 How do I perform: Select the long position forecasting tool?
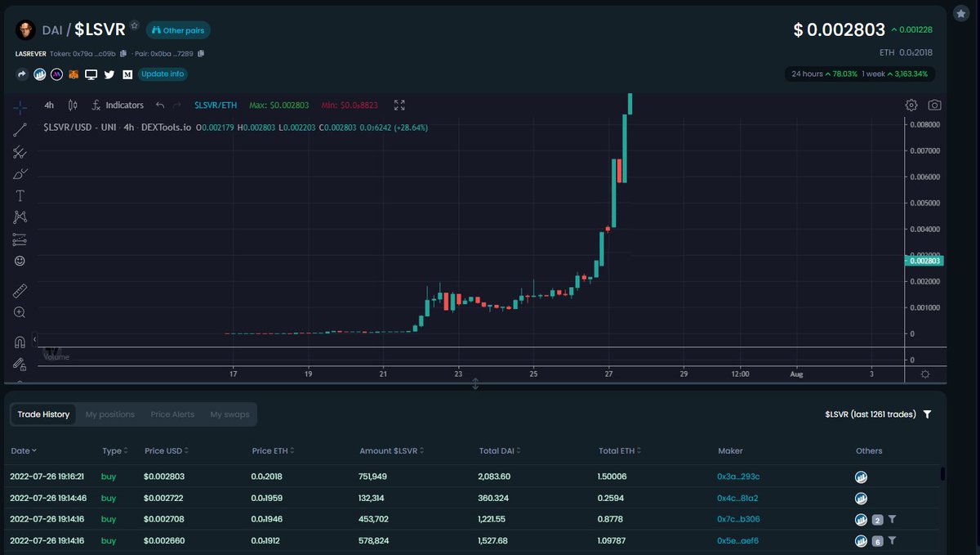20,239
